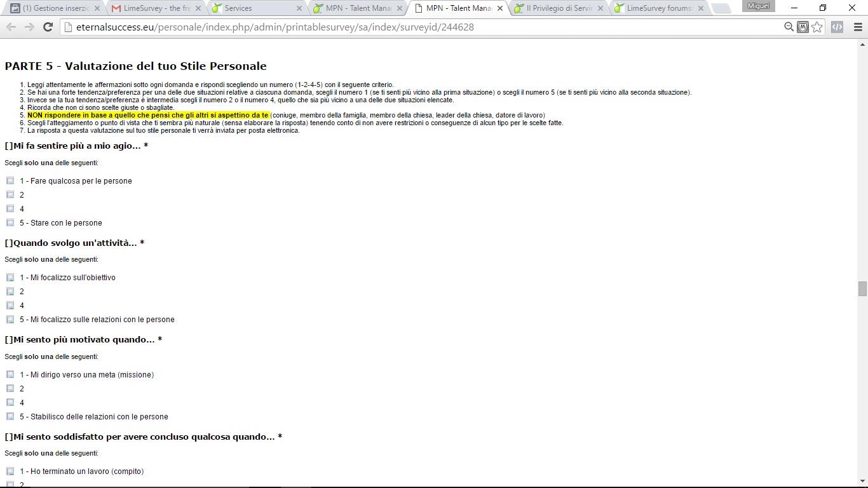Open the Chrome hamburger menu
This screenshot has height=488, width=868.
pyautogui.click(x=857, y=27)
